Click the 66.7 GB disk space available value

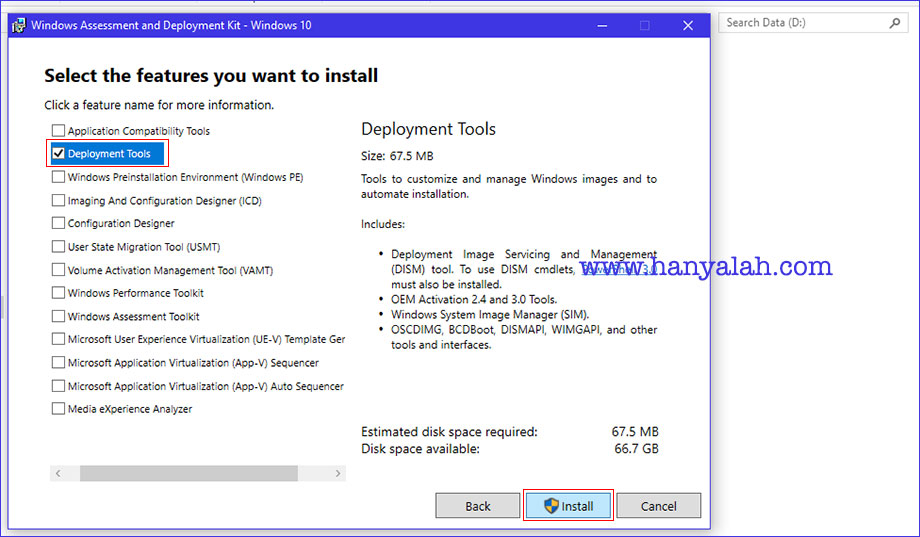[x=636, y=449]
